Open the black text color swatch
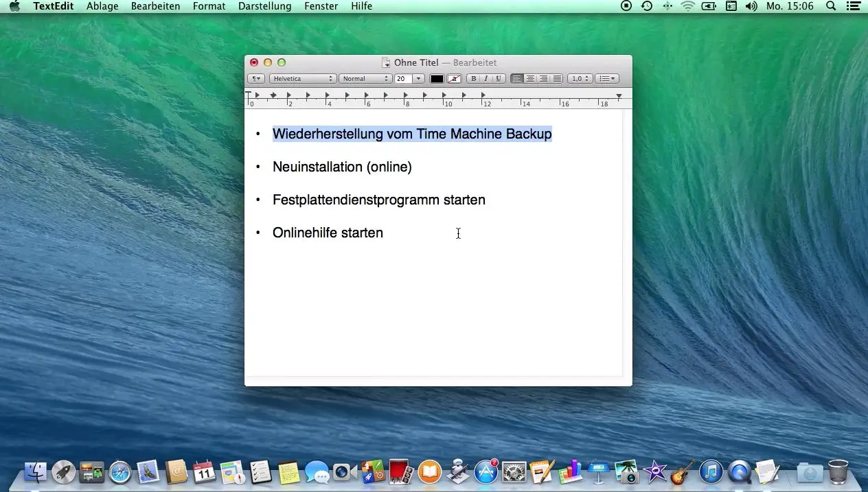This screenshot has height=492, width=868. click(x=437, y=79)
